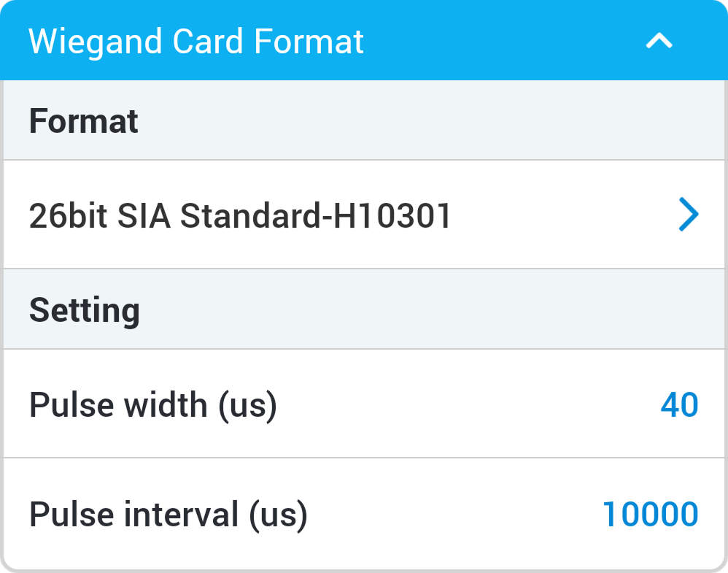
Task: Open the format selection right arrow
Action: point(688,215)
